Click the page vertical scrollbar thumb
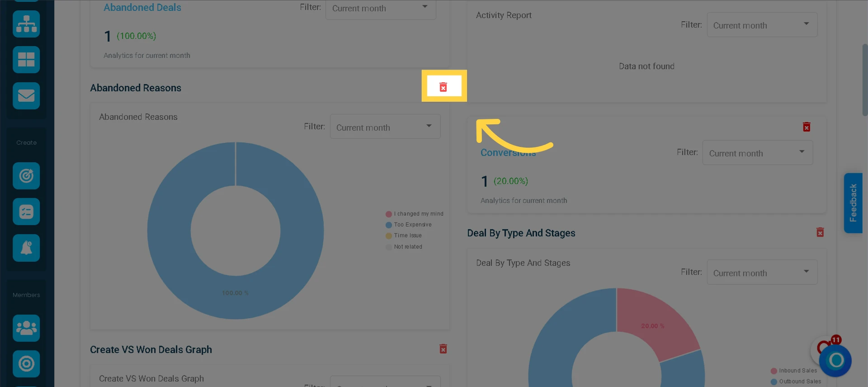Viewport: 868px width, 387px height. coord(865,80)
